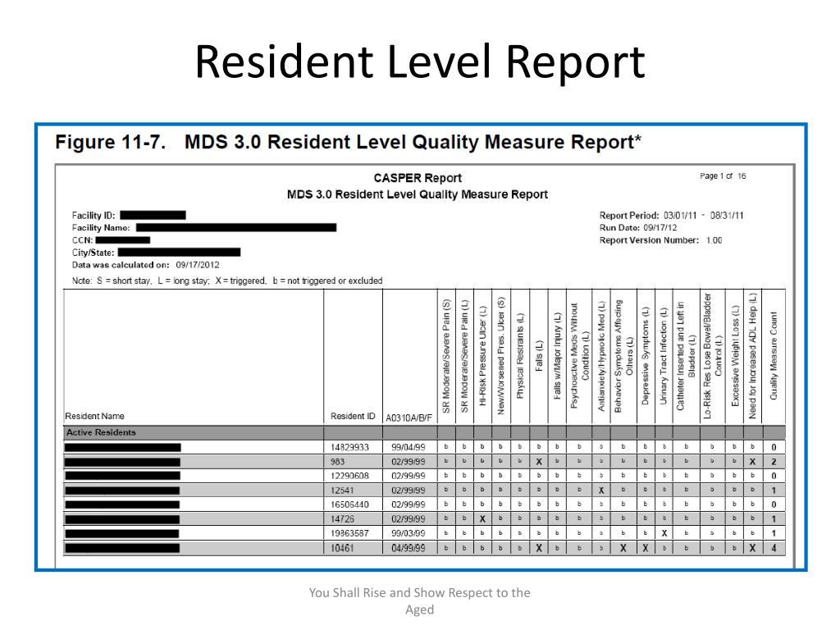Select 'Depressive Symptoms (L)' column header
The height and width of the screenshot is (630, 840).
pos(646,356)
